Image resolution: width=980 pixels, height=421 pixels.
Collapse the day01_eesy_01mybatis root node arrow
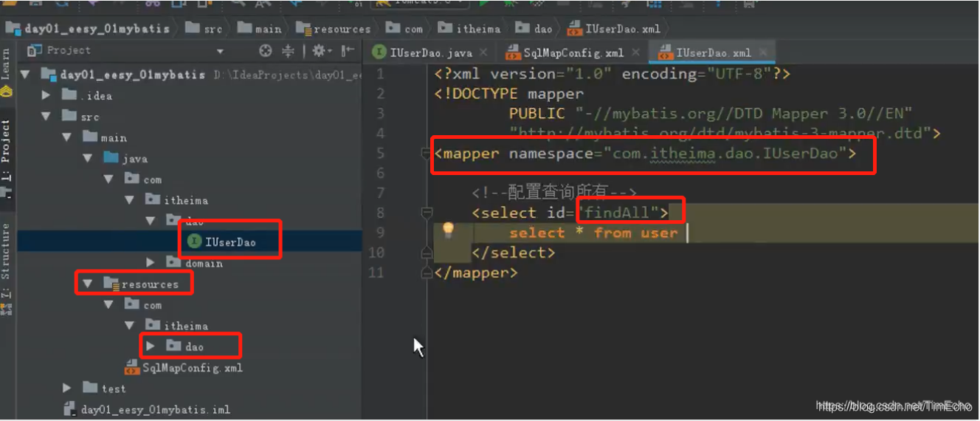click(26, 75)
